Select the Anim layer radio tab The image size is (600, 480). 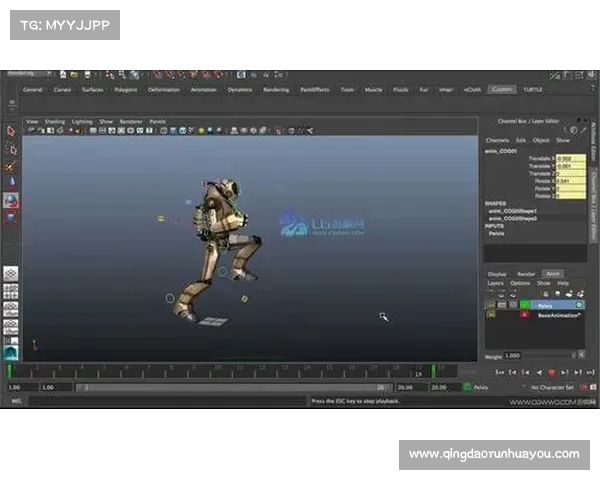tap(553, 274)
